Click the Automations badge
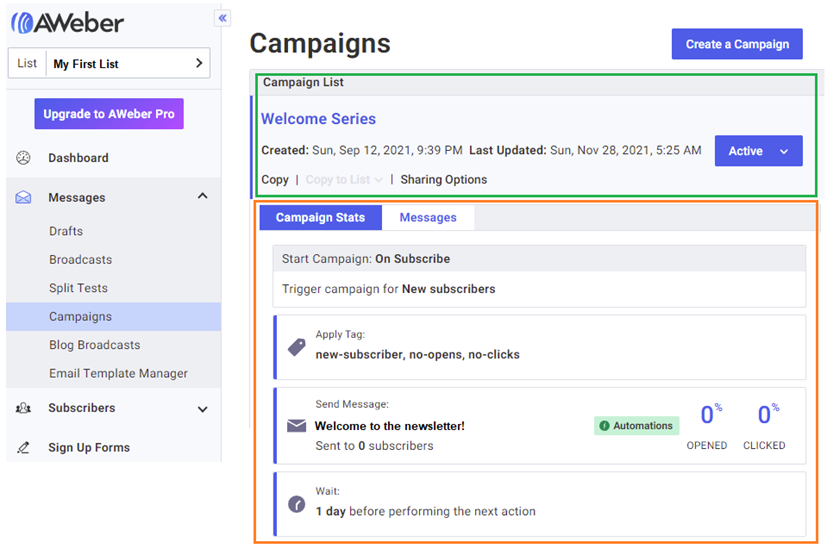This screenshot has width=827, height=555. coord(637,426)
